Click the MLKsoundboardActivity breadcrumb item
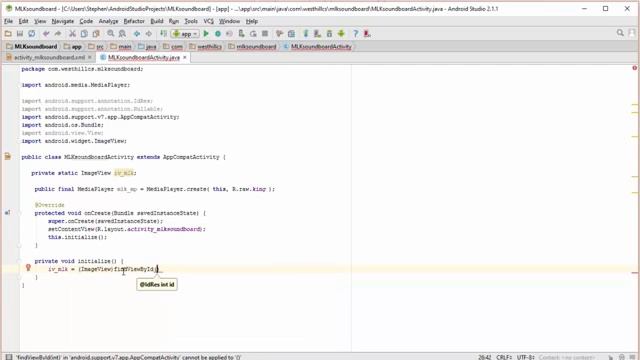 coord(317,47)
